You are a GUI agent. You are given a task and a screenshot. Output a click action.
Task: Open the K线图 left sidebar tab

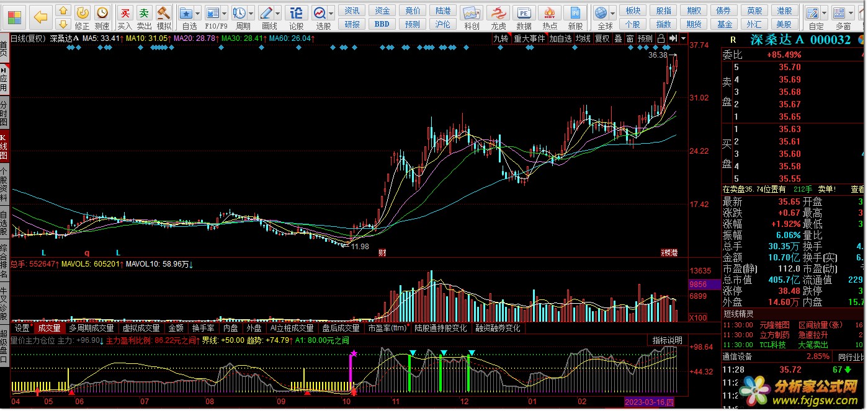click(x=4, y=148)
